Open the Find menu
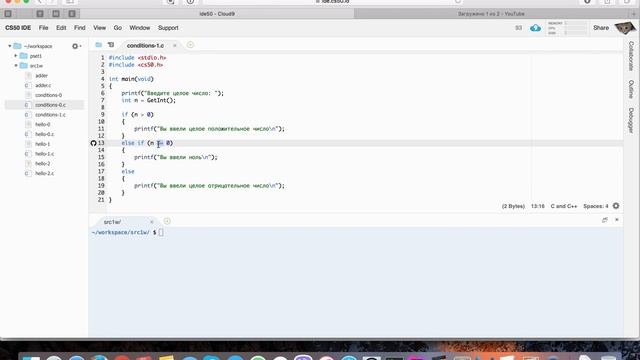640x360 pixels. coord(80,28)
